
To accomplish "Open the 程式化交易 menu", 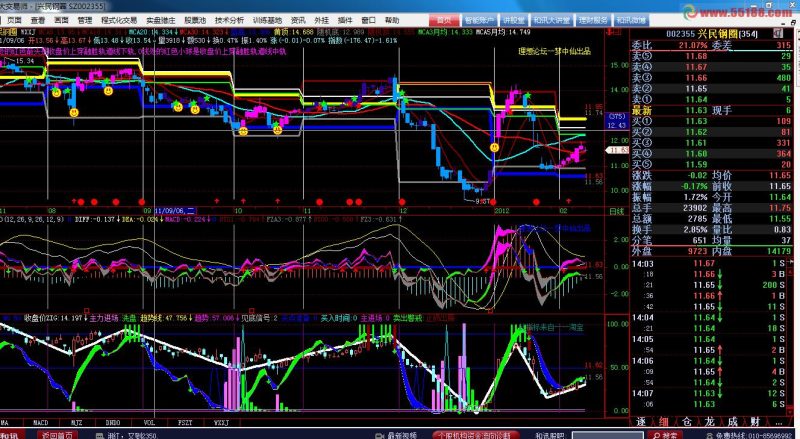I will pyautogui.click(x=119, y=20).
